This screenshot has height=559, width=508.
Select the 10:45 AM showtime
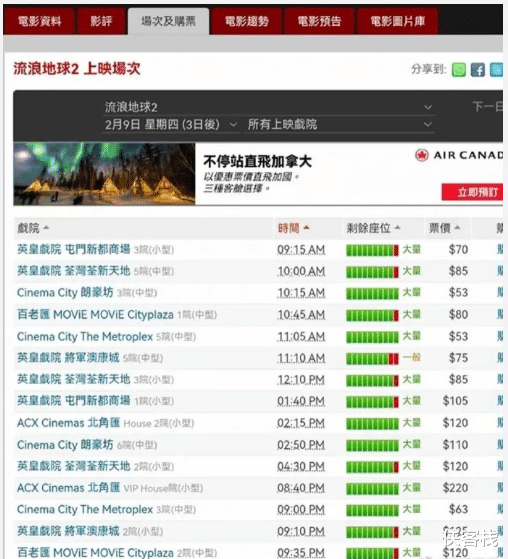coord(301,315)
